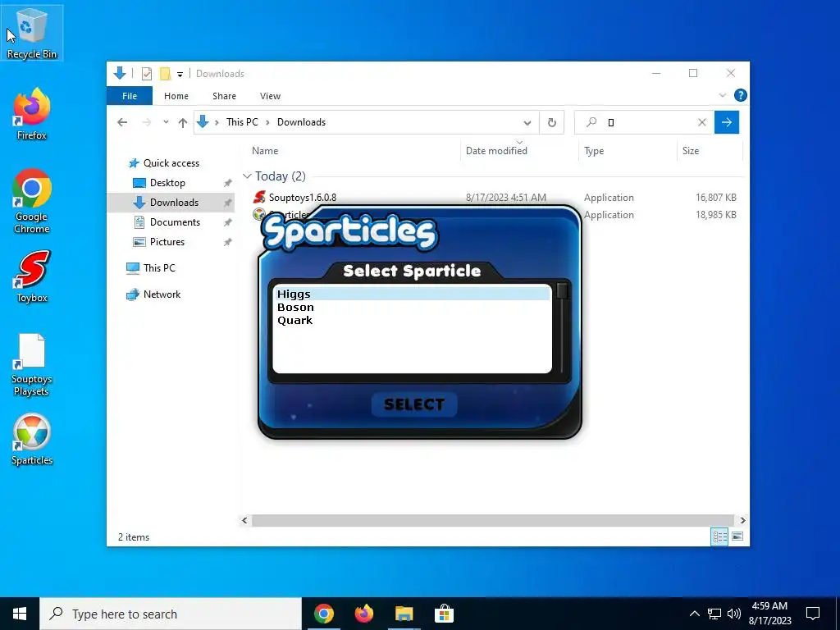Open the volume control in tray
Viewport: 840px width, 630px height.
point(733,614)
